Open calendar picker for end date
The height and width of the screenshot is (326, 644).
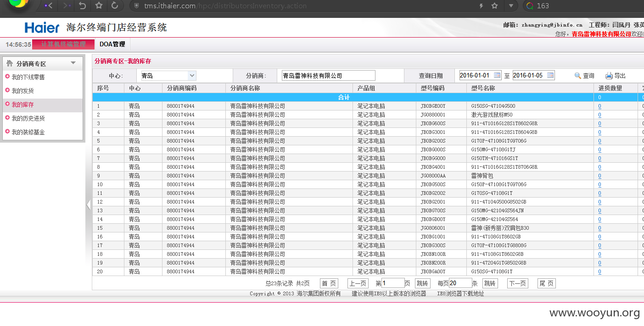(x=551, y=75)
